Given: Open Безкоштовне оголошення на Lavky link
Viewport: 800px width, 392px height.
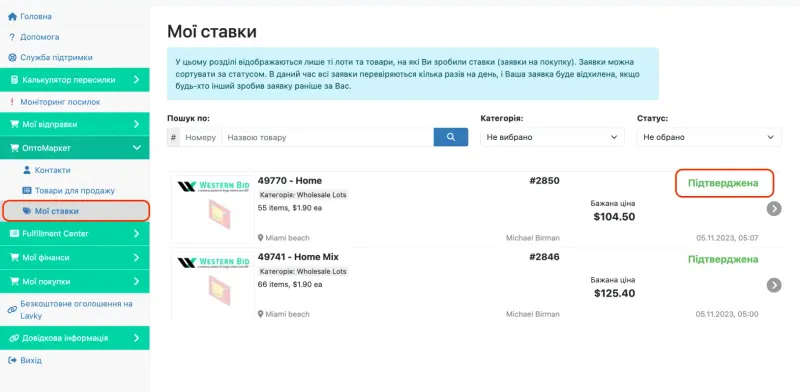Looking at the screenshot, I should (x=77, y=310).
